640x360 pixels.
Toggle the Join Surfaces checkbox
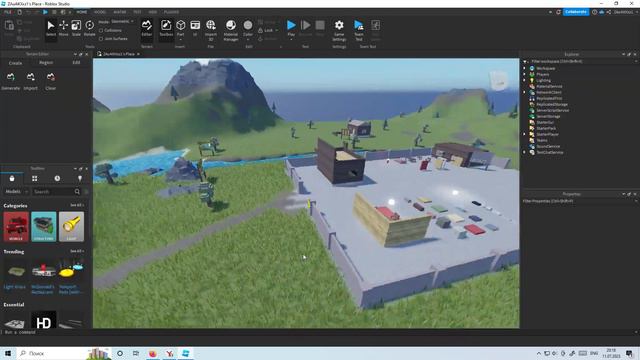pyautogui.click(x=101, y=39)
